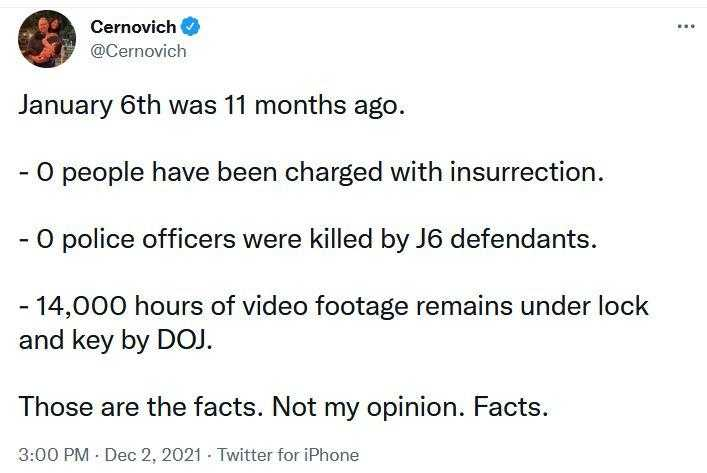This screenshot has width=707, height=473.
Task: Click the line about people charged with insurrection
Action: pyautogui.click(x=311, y=173)
